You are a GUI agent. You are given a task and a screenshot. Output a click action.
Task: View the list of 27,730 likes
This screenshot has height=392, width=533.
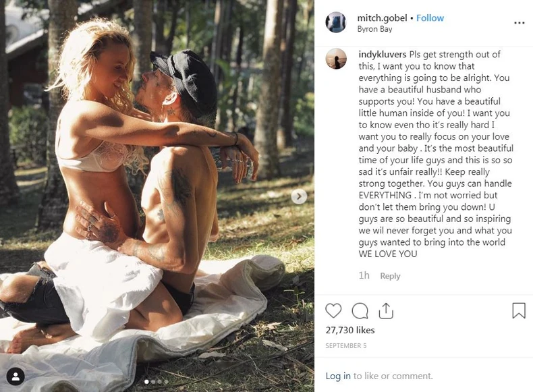349,330
